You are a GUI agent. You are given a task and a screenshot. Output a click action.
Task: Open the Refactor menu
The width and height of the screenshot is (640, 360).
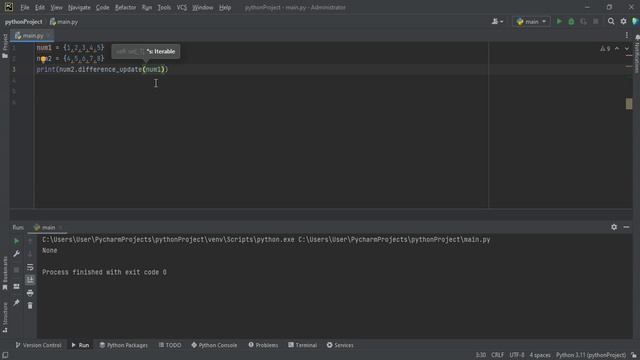pyautogui.click(x=126, y=7)
